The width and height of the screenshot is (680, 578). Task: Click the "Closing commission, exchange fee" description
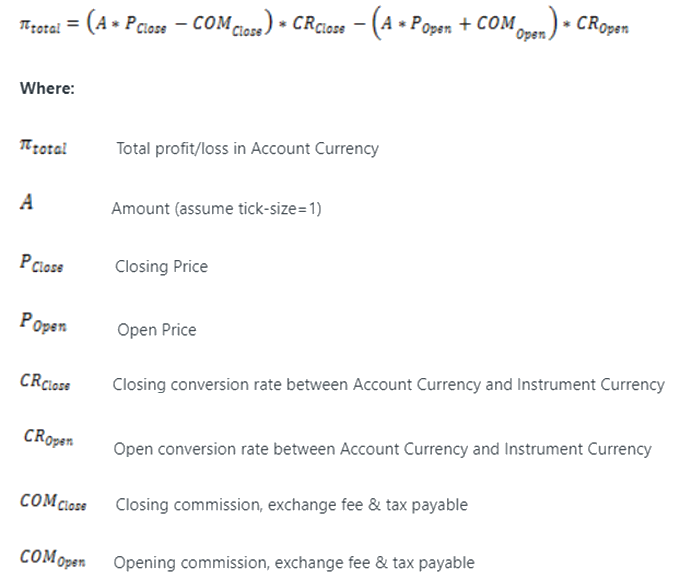click(291, 505)
